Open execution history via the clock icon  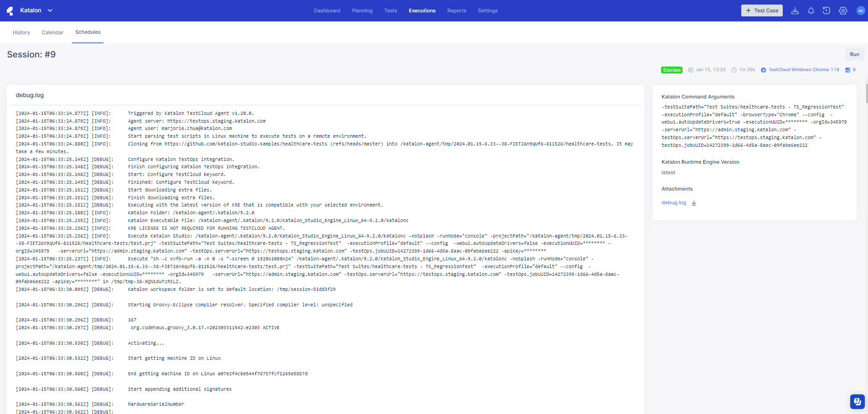click(x=827, y=10)
